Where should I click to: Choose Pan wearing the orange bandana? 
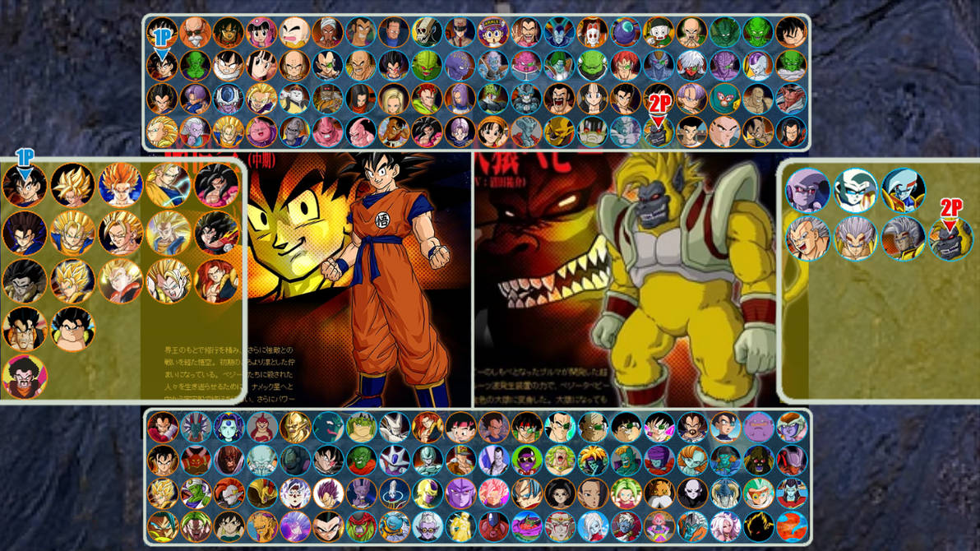click(493, 132)
